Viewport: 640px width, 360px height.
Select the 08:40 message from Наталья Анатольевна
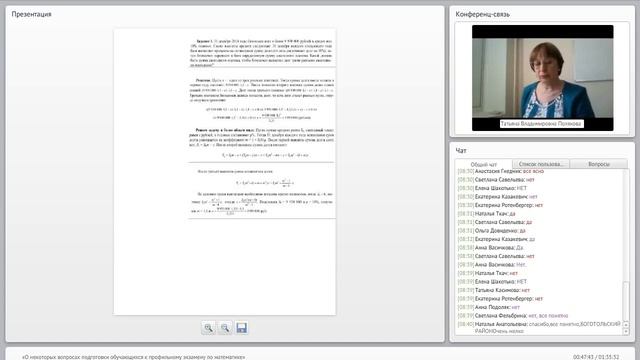pos(539,327)
